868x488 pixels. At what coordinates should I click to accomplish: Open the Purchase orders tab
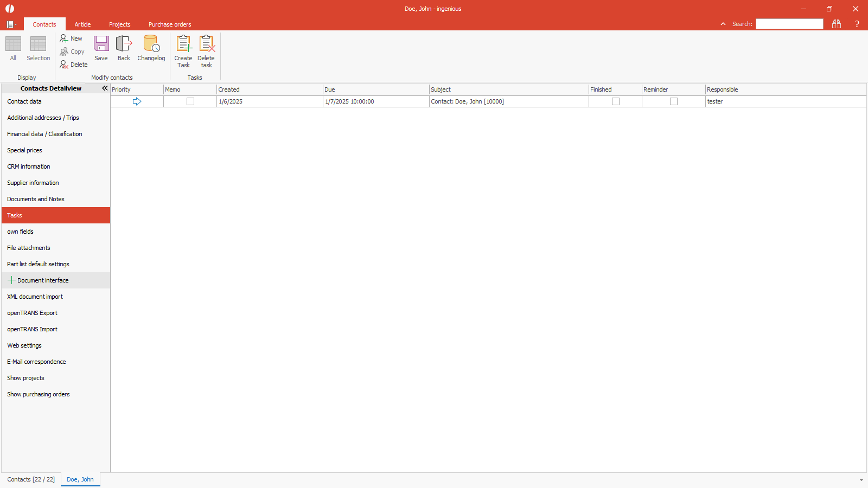pyautogui.click(x=170, y=24)
